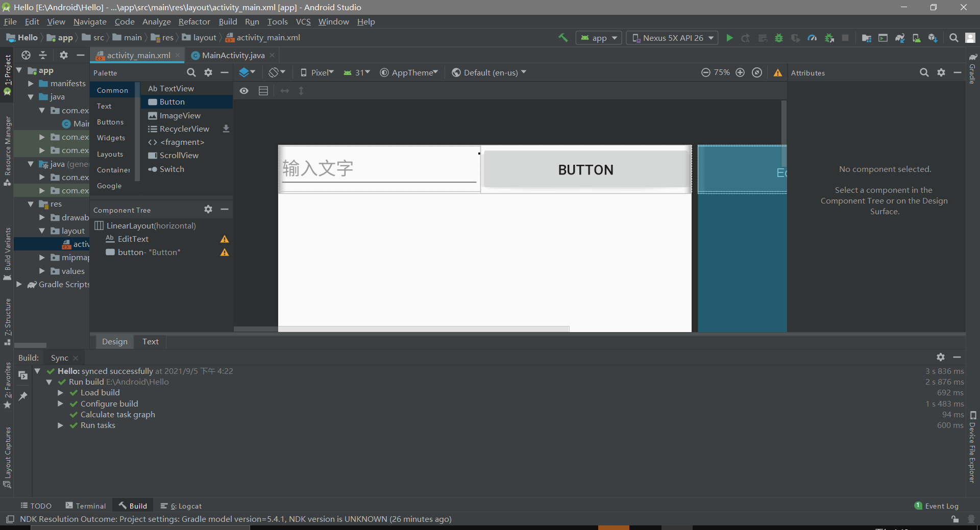Open the AppTheme dropdown
Viewport: 980px width, 530px height.
(x=409, y=72)
